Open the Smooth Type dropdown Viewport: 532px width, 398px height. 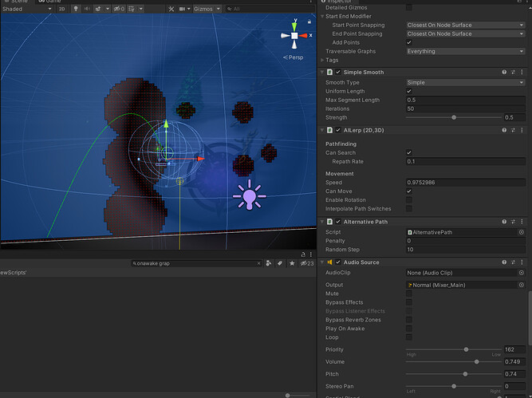pyautogui.click(x=466, y=82)
